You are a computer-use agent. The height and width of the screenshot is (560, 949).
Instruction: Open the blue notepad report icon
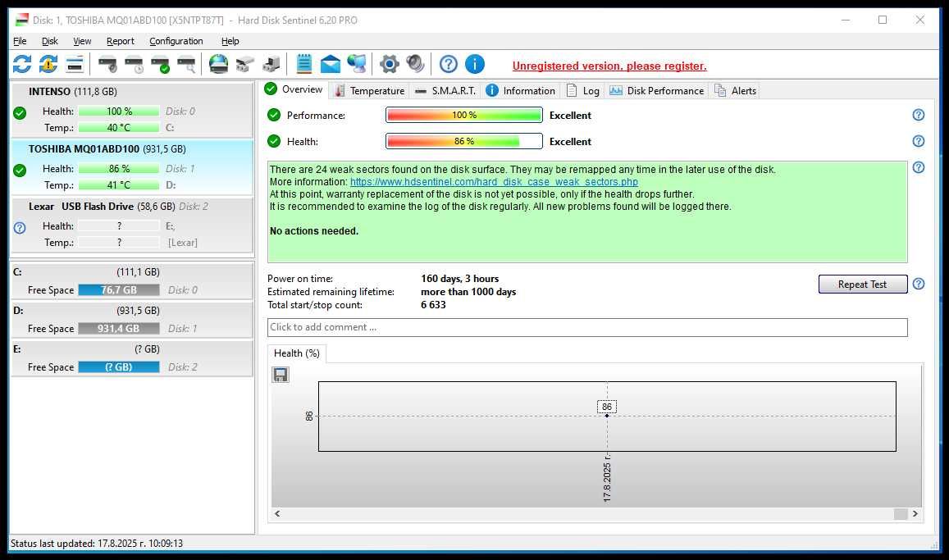[303, 64]
